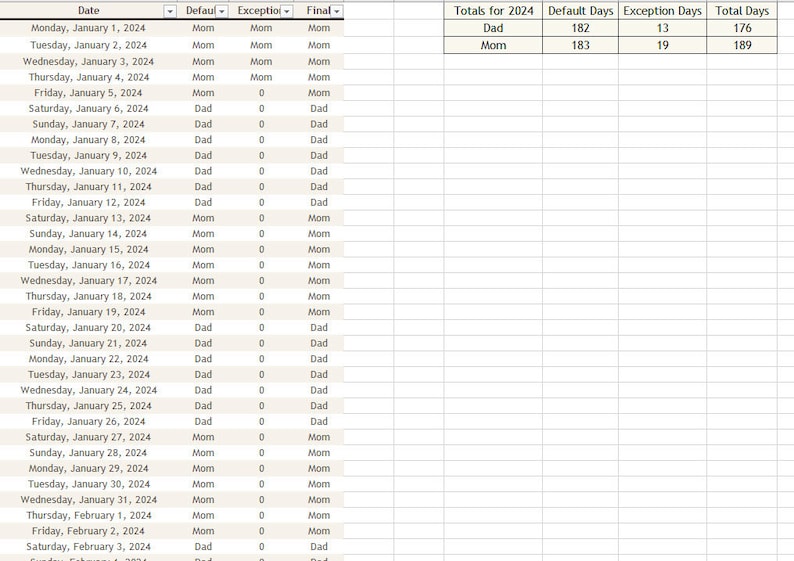Image resolution: width=794 pixels, height=561 pixels.
Task: Click the date cell Wednesday, January 24, 2024
Action: (x=89, y=390)
